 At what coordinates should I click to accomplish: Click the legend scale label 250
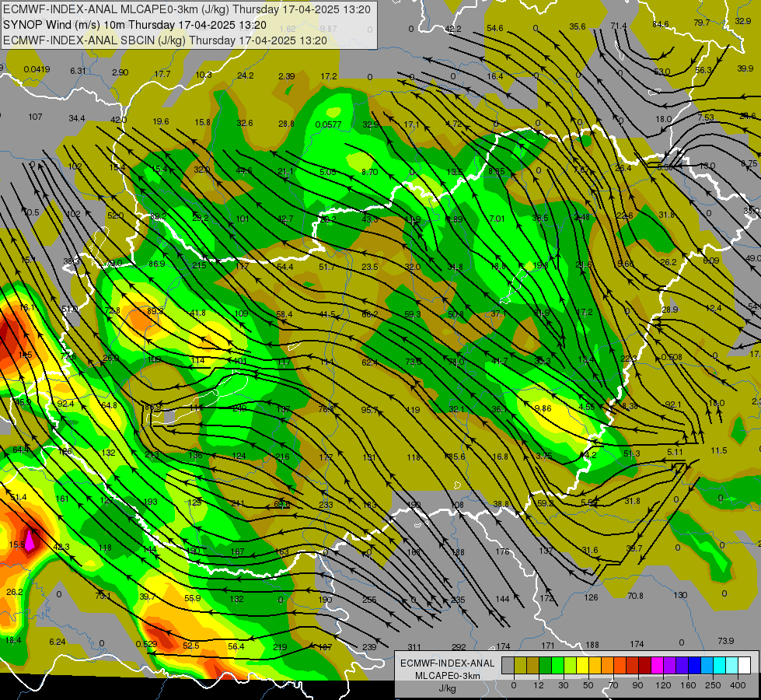pyautogui.click(x=713, y=685)
